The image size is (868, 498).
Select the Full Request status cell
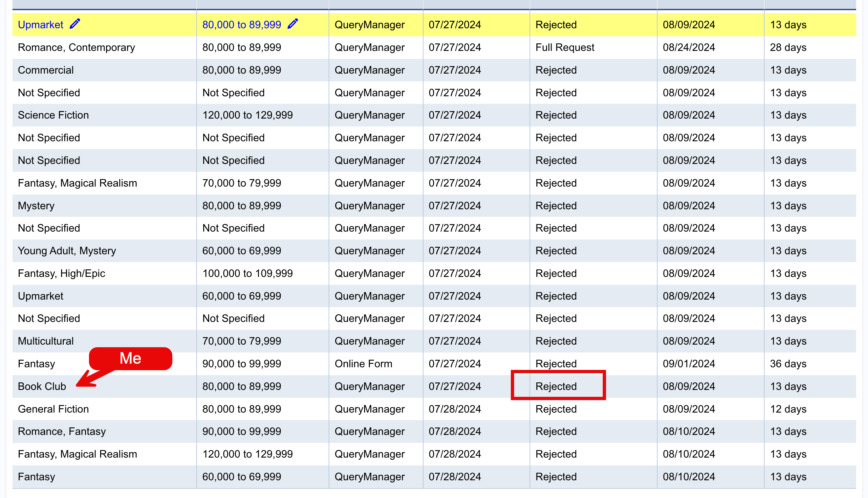593,47
